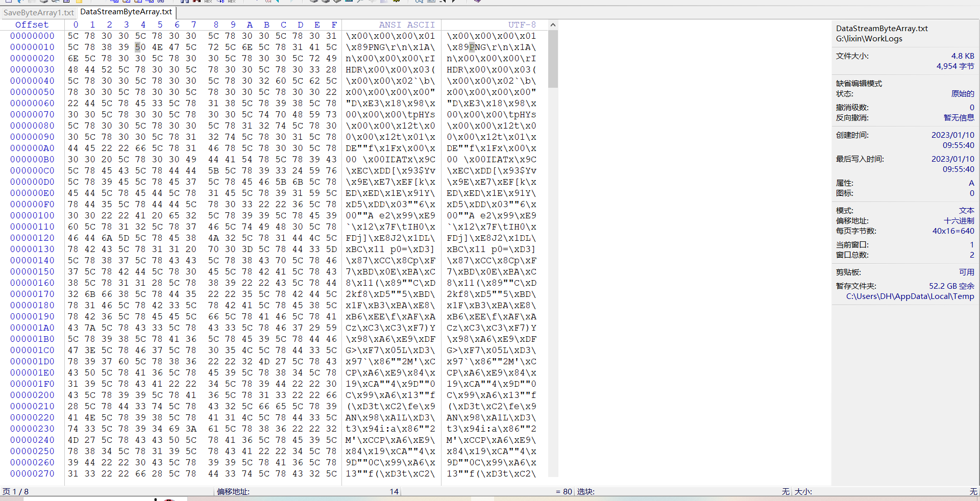
Task: Click the hex view vertical scrollbar thumb
Action: click(553, 59)
